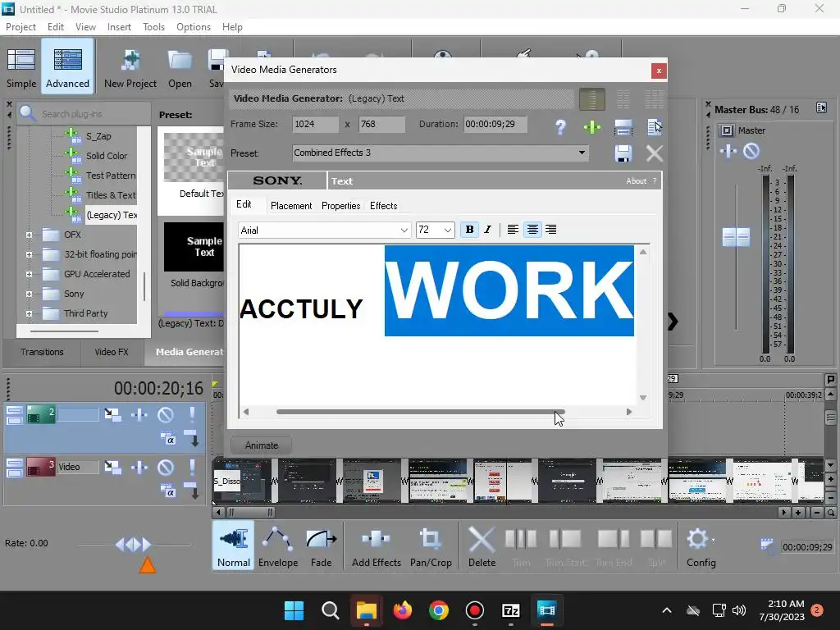Click the Match Event Length icon

tap(623, 127)
